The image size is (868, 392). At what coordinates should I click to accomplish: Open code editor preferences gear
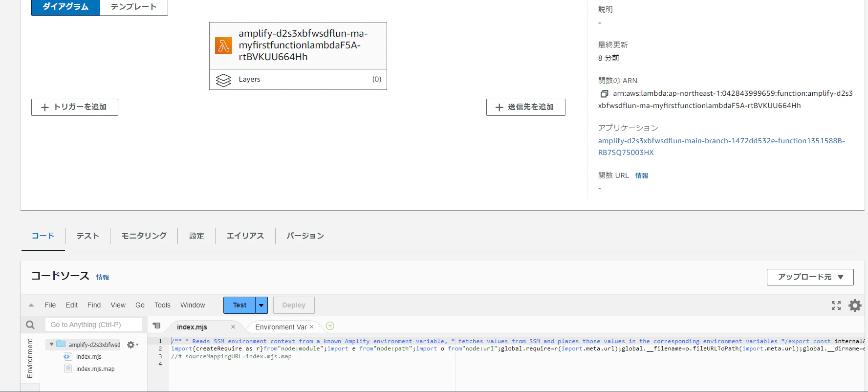pos(855,305)
